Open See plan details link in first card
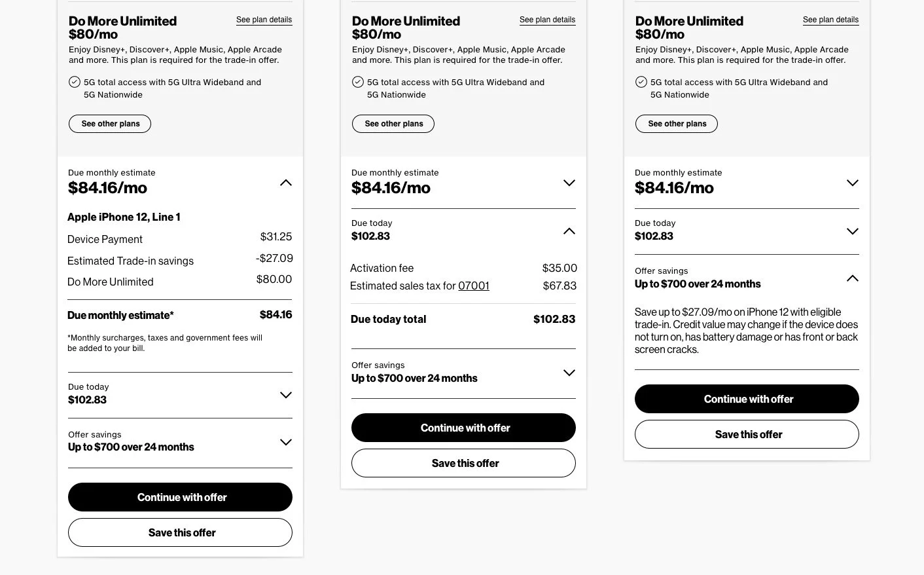 click(264, 20)
